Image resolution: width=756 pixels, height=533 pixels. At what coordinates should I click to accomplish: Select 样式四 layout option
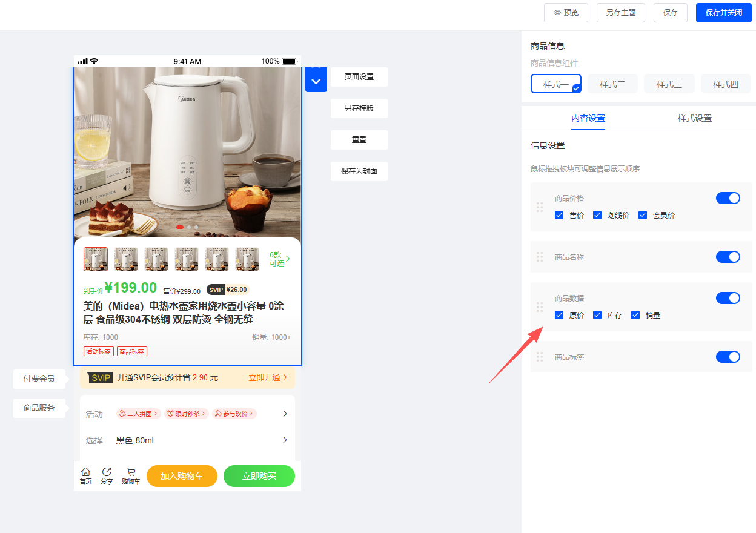coord(726,84)
